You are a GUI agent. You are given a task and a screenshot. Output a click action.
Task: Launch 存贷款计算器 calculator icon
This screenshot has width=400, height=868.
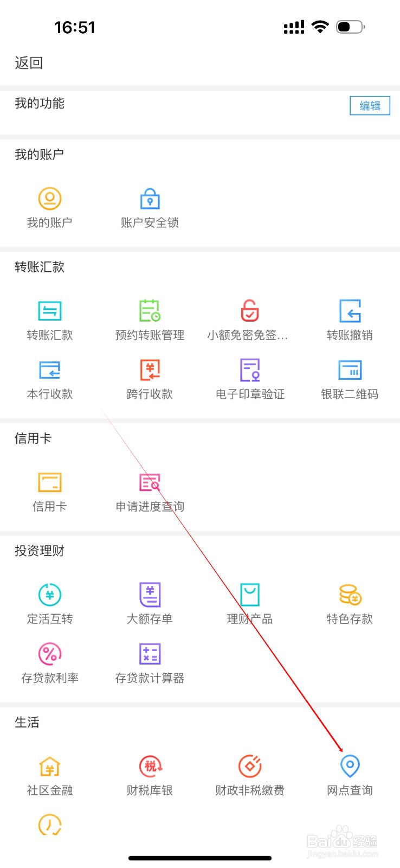pyautogui.click(x=150, y=654)
